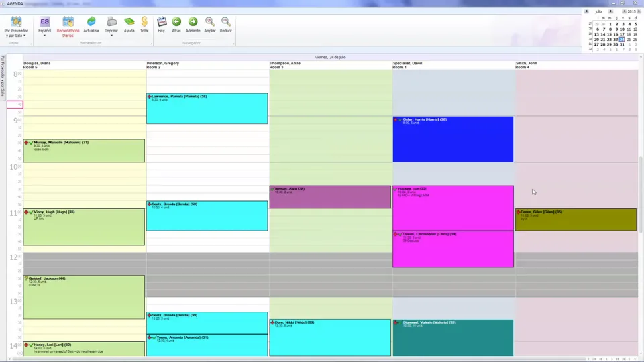Select Geldorf, Jackson LUNCH block
This screenshot has width=644, height=362.
tap(84, 297)
